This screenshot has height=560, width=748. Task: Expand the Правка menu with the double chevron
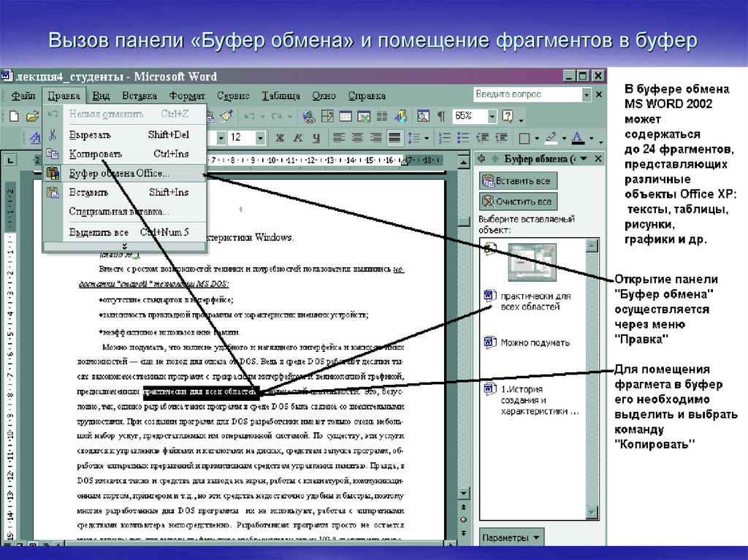124,247
